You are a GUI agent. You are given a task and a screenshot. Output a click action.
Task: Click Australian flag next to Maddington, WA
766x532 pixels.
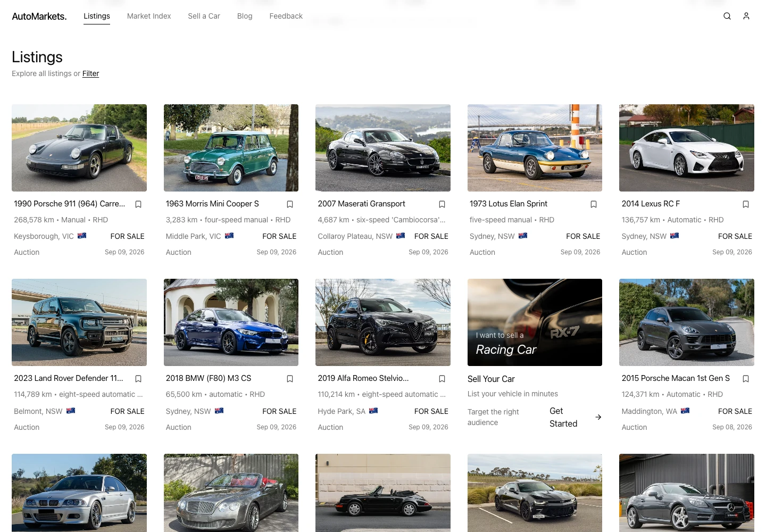(x=685, y=410)
